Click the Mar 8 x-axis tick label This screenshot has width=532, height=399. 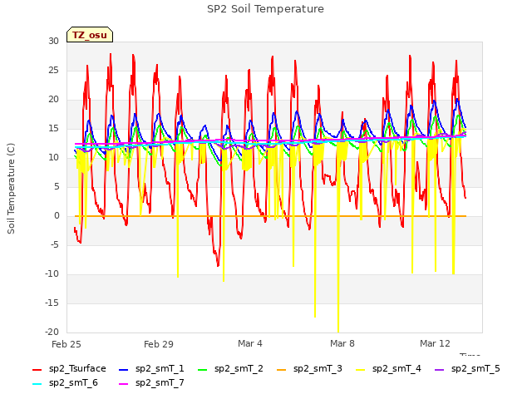point(342,343)
